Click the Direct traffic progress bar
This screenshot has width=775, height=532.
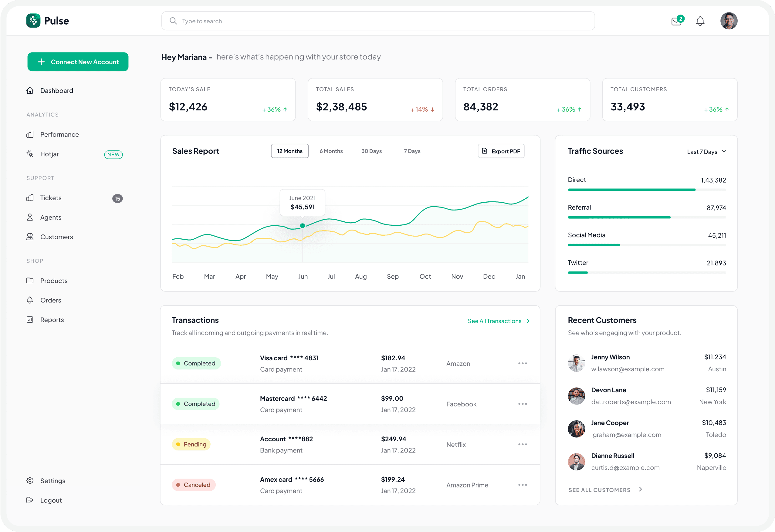[x=647, y=190]
